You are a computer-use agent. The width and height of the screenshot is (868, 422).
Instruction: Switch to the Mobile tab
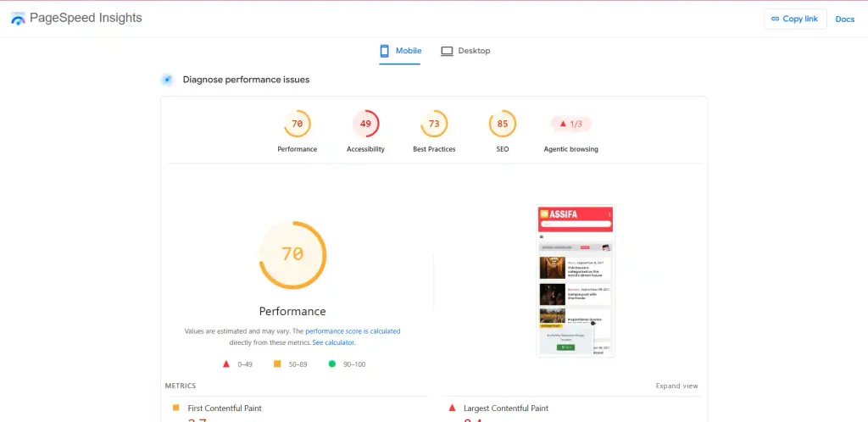tap(400, 51)
